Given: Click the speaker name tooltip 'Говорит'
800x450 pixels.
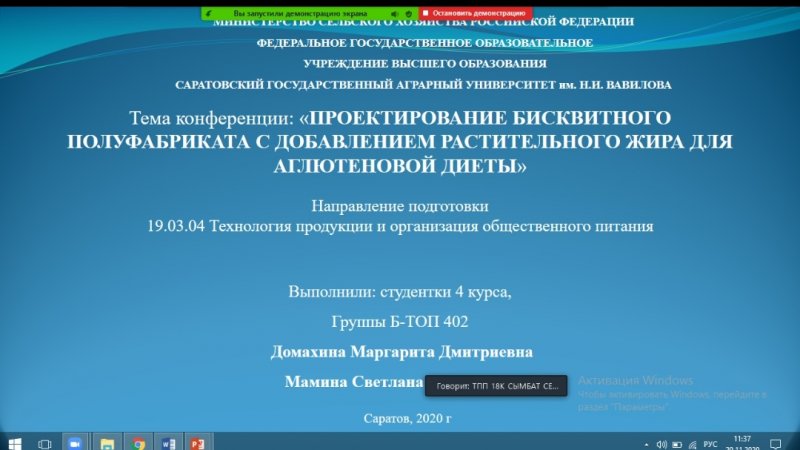Looking at the screenshot, I should point(497,385).
